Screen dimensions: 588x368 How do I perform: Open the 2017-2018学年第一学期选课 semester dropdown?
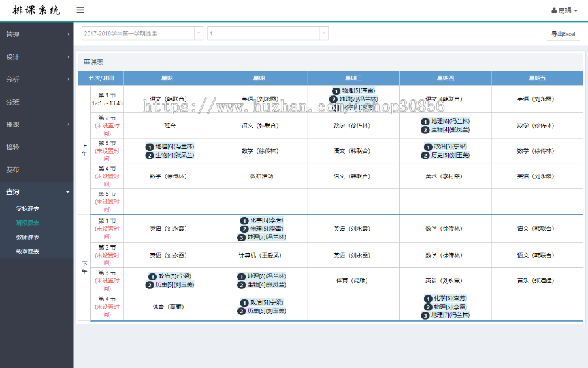tap(142, 33)
